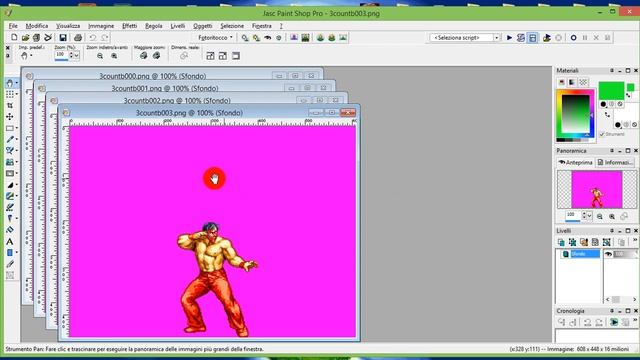640x360 pixels.
Task: Open the Fotoritocco dropdown menu
Action: [215, 38]
